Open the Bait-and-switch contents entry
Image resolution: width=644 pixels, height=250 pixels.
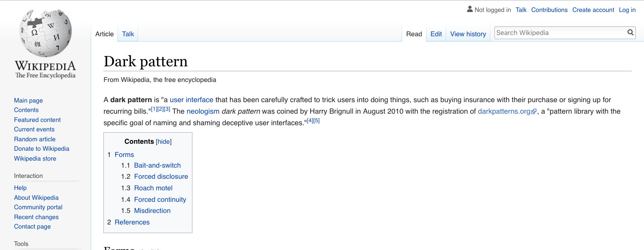(x=157, y=165)
